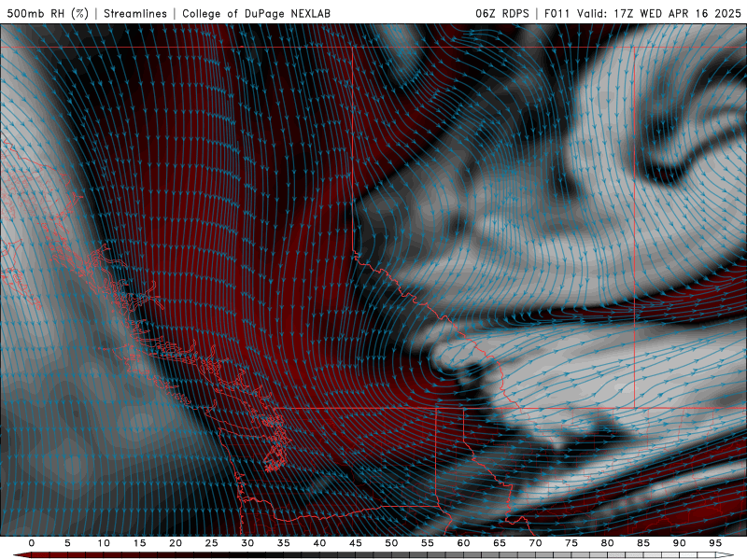747x560 pixels.
Task: Click the '500mb RH (%)' title text
Action: [x=49, y=13]
